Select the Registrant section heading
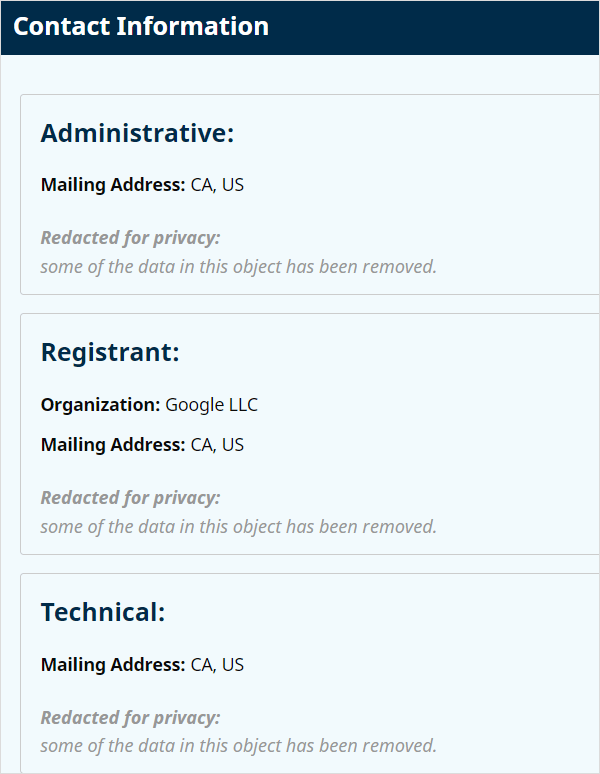Viewport: 600px width, 774px height. click(110, 353)
